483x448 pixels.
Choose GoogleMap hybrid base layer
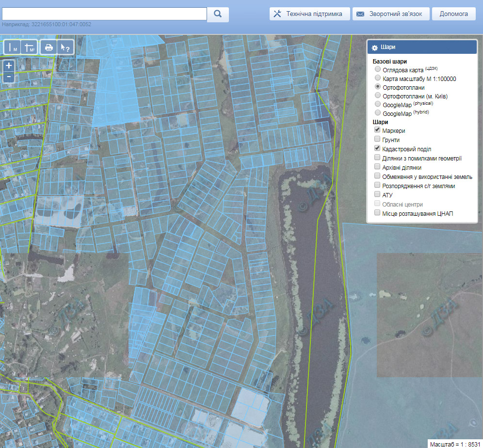(x=378, y=112)
